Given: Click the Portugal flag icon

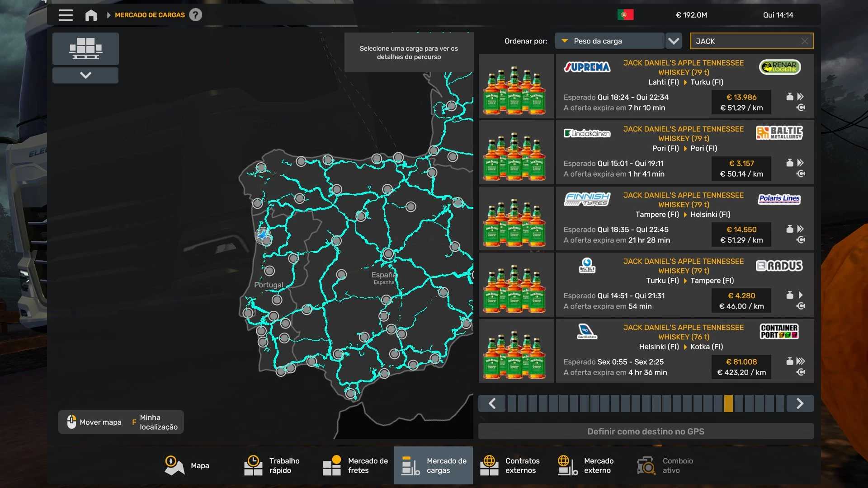Looking at the screenshot, I should [625, 15].
